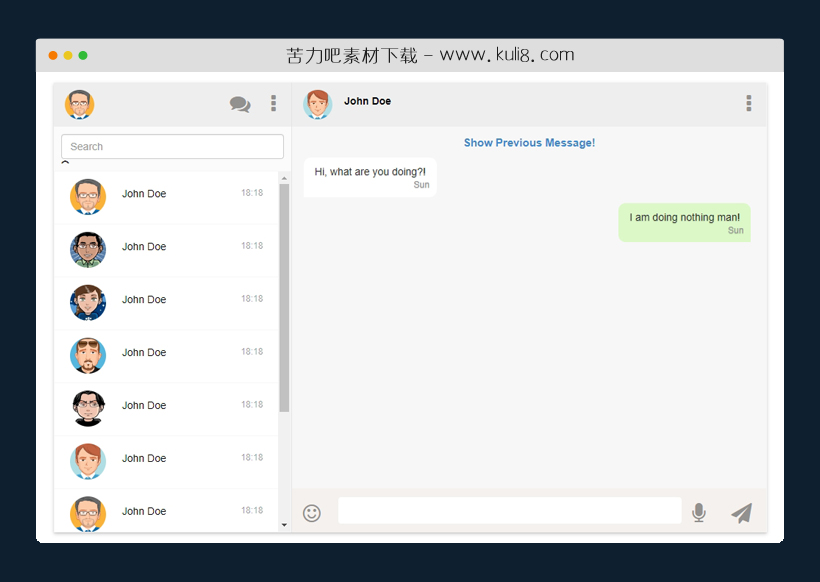
Task: Click Show Previous Message! link
Action: click(x=529, y=143)
